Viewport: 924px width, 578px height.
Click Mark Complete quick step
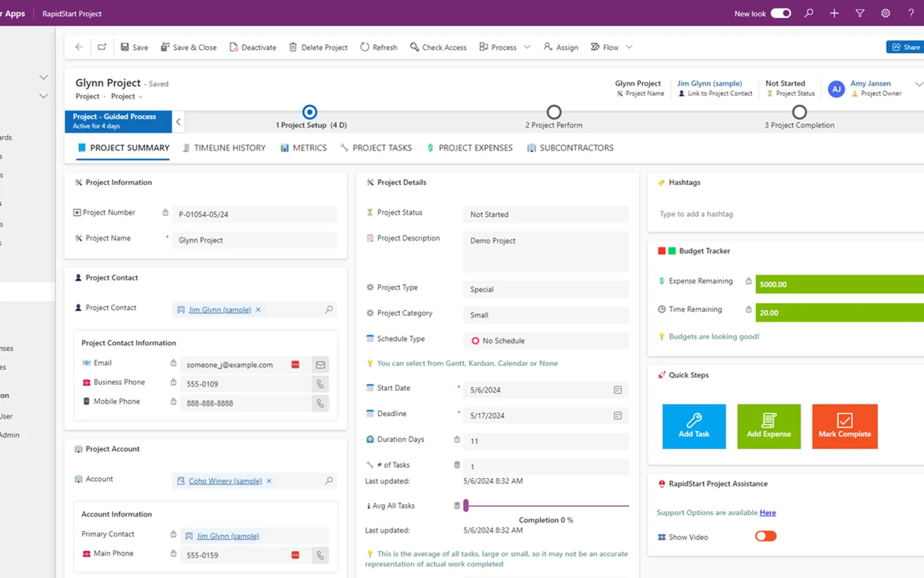point(845,427)
